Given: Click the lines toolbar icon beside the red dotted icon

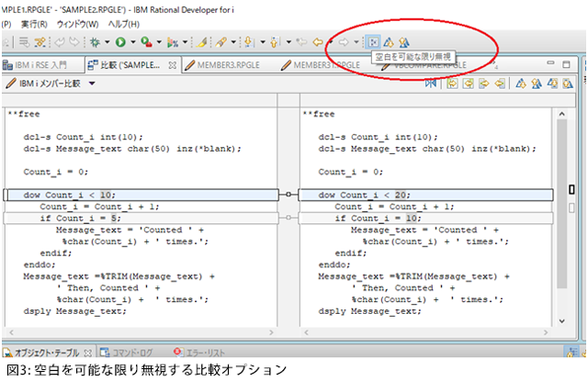Looking at the screenshot, I should 25,42.
